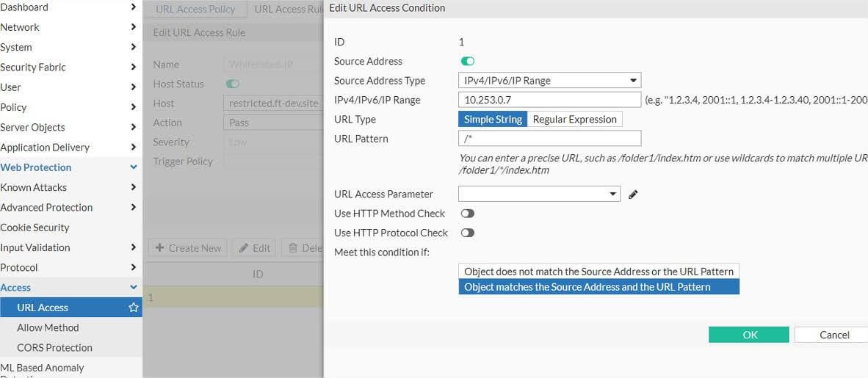The height and width of the screenshot is (378, 868).
Task: Select the Regular Expression URL type
Action: [574, 119]
